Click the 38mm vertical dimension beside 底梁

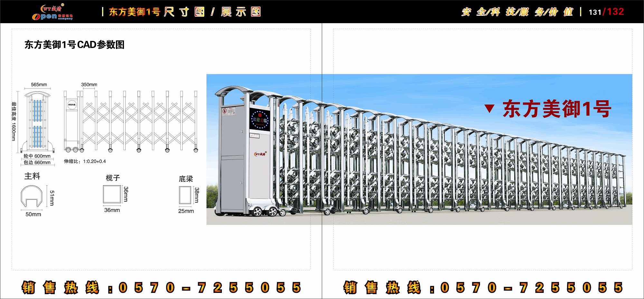click(197, 195)
